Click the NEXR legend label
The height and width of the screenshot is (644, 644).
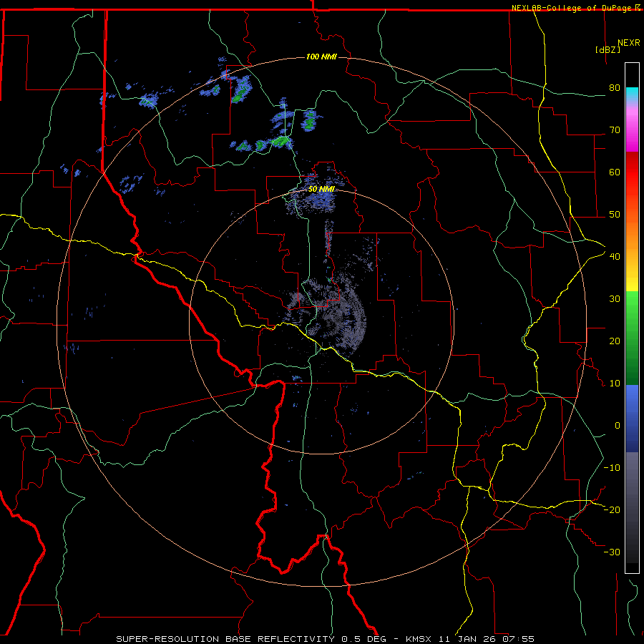(x=629, y=43)
